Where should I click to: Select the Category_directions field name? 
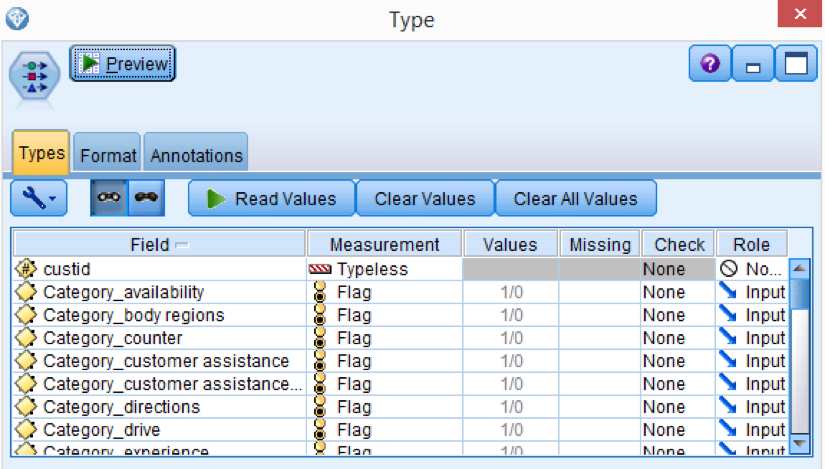click(x=122, y=407)
